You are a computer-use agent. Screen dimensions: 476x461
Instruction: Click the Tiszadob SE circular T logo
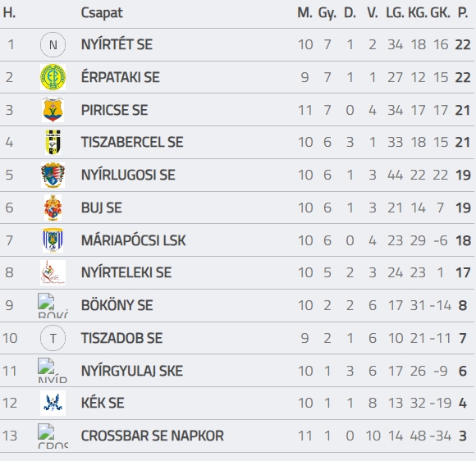[53, 338]
